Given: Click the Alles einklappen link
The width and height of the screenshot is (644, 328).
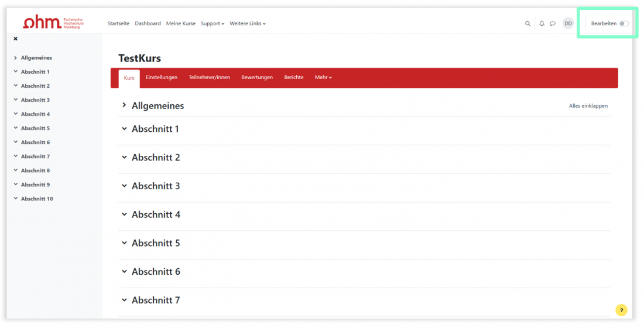Looking at the screenshot, I should click(588, 106).
